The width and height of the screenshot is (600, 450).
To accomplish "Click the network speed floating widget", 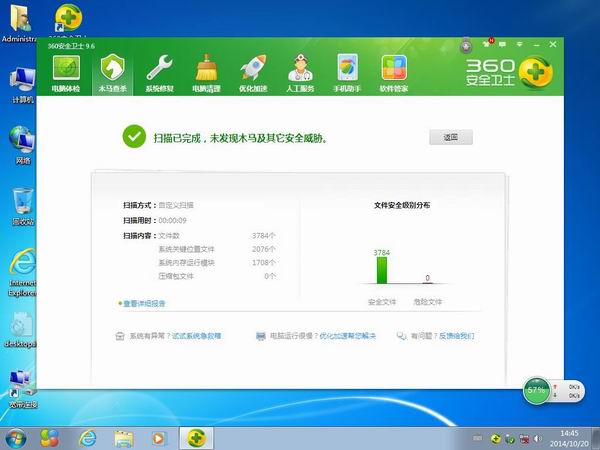I will (x=567, y=391).
